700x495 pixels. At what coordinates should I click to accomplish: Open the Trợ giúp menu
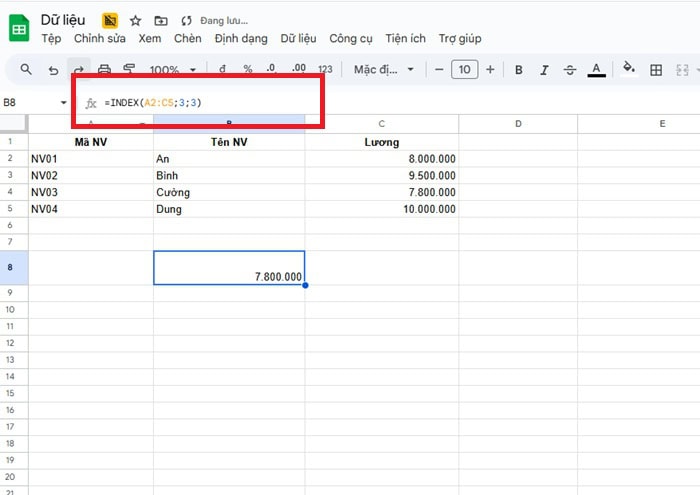click(460, 39)
